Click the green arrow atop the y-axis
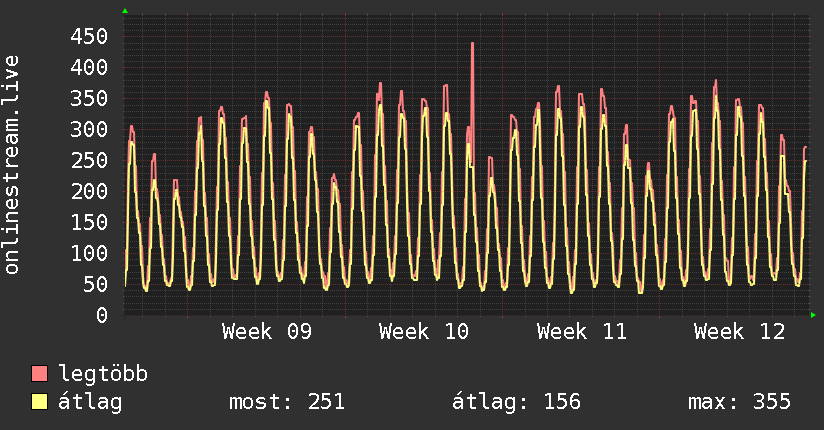This screenshot has width=824, height=430. pos(125,11)
